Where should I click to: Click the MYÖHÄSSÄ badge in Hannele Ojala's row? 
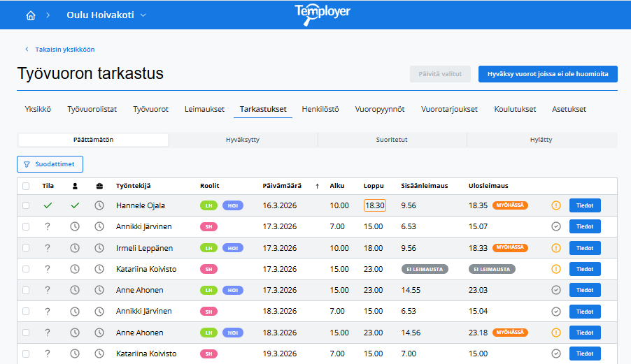[x=510, y=205]
